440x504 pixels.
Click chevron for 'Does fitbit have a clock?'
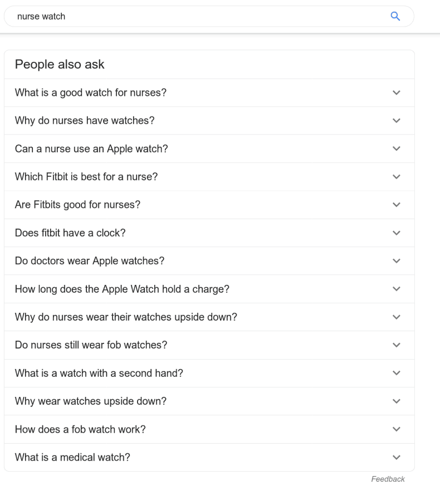(x=396, y=233)
